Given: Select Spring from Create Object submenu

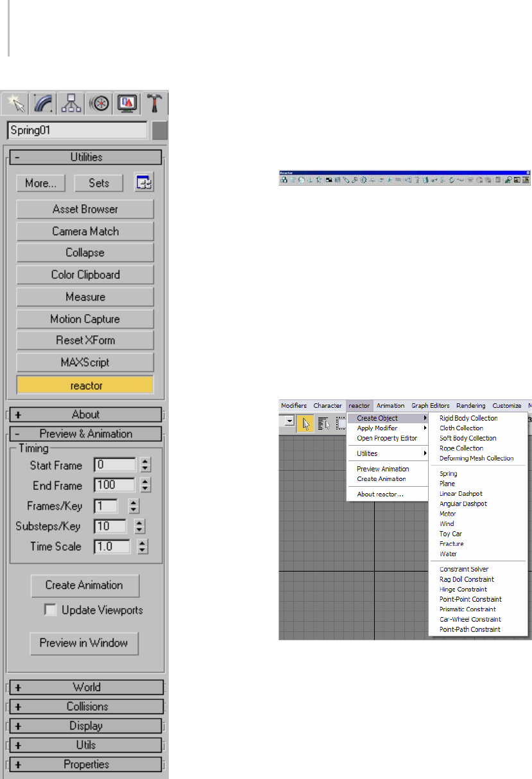Looking at the screenshot, I should click(x=478, y=474).
